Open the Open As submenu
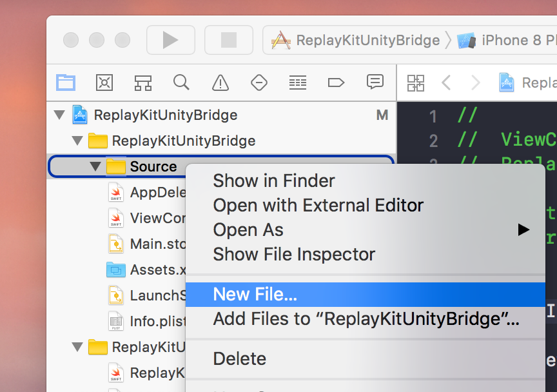This screenshot has height=392, width=557. pyautogui.click(x=248, y=230)
